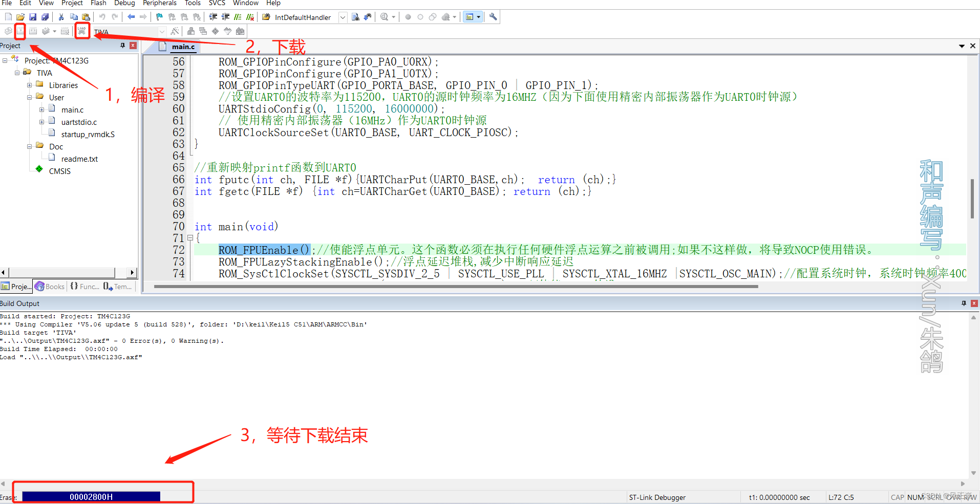Launch the Pack Installer
980x504 pixels.
(x=240, y=31)
